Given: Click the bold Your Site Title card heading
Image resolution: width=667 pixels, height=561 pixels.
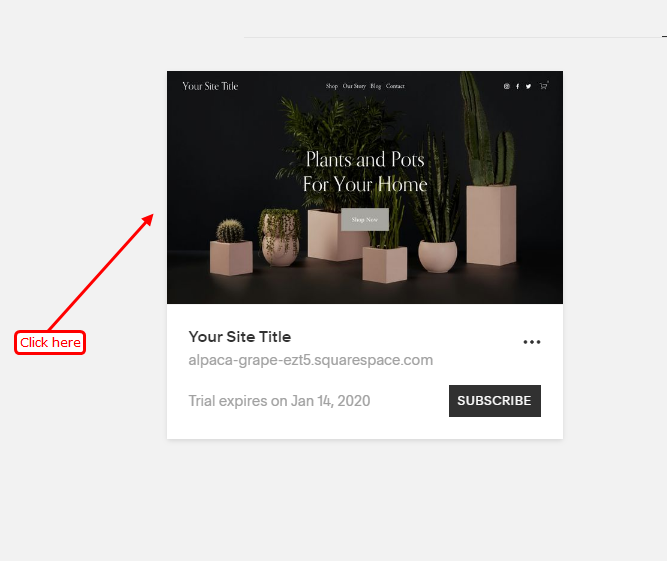Looking at the screenshot, I should point(240,336).
